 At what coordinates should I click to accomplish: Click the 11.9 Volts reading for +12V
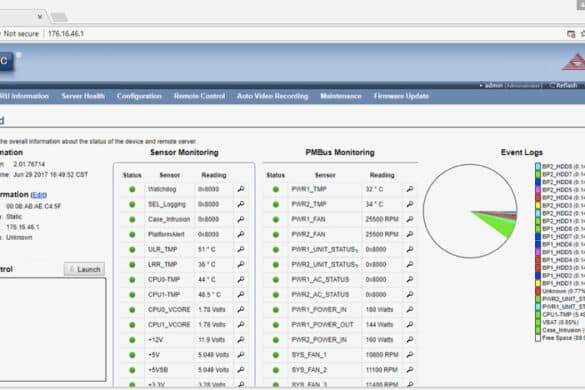tap(211, 340)
